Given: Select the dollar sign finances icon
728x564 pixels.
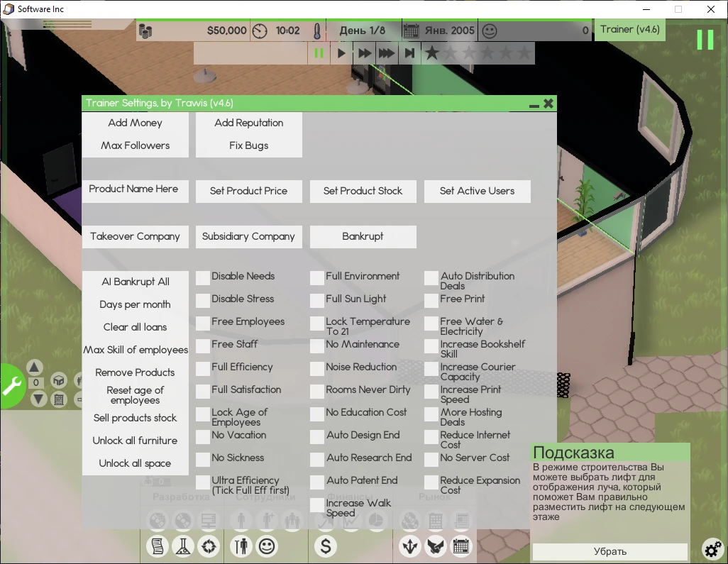Looking at the screenshot, I should click(x=325, y=546).
